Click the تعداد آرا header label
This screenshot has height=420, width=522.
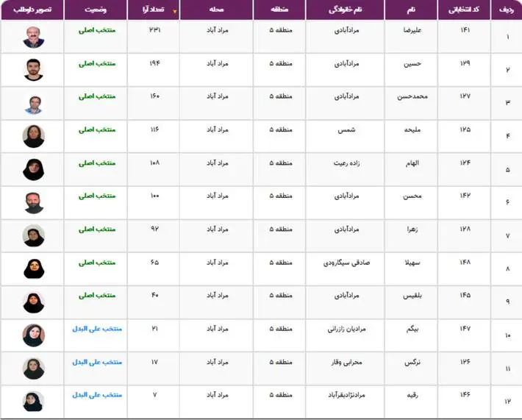tap(153, 10)
